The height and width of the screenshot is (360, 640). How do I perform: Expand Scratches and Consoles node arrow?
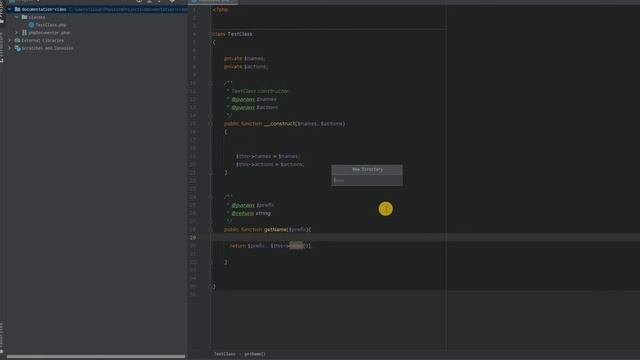(x=9, y=48)
